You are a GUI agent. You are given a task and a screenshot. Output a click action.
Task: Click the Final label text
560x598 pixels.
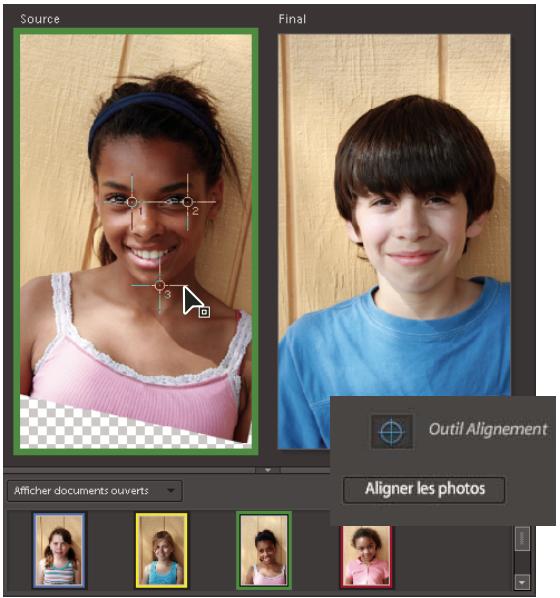tap(292, 19)
